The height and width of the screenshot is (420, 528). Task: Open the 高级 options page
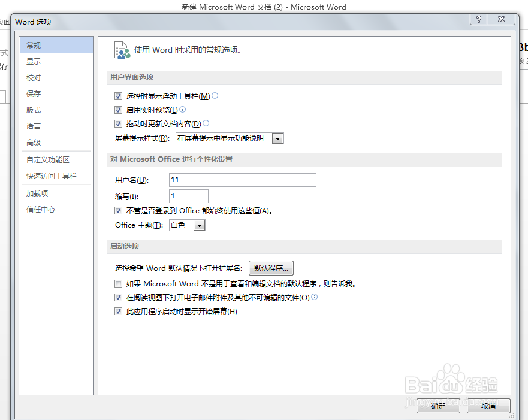[x=33, y=143]
